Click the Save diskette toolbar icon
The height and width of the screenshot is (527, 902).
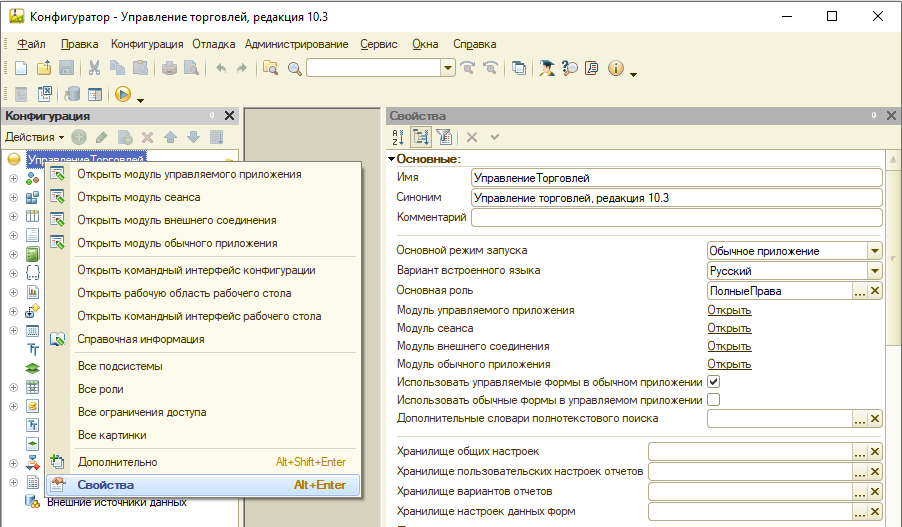point(67,68)
